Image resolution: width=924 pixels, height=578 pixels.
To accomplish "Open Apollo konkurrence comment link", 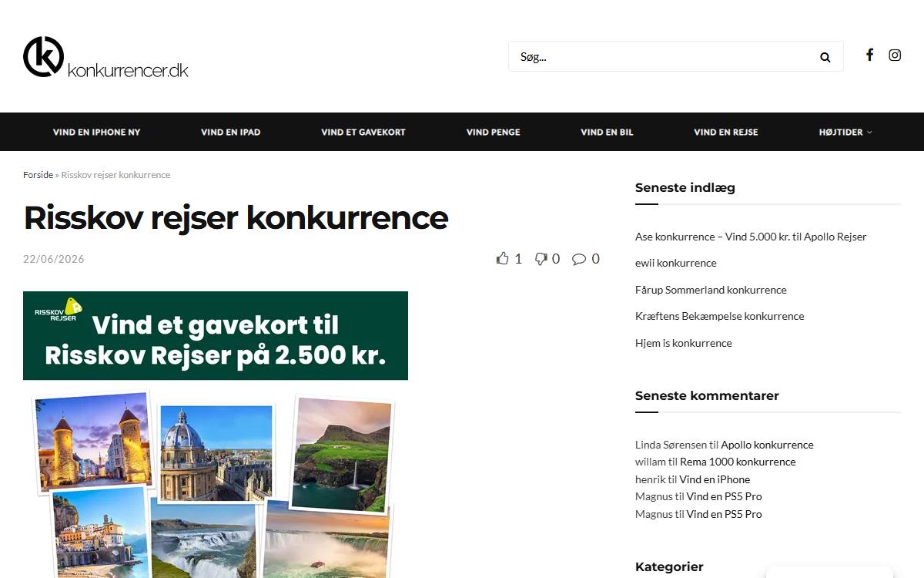I will pos(767,445).
